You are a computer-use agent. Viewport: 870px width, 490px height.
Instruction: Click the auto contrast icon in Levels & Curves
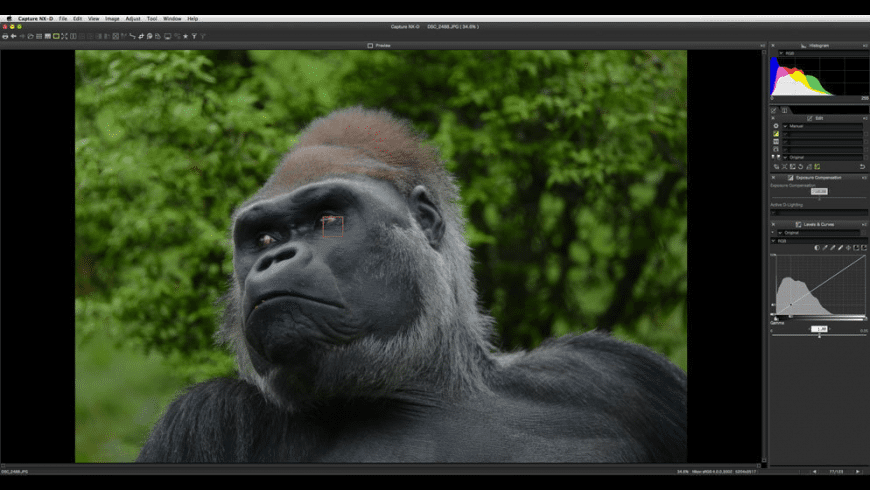click(x=816, y=247)
